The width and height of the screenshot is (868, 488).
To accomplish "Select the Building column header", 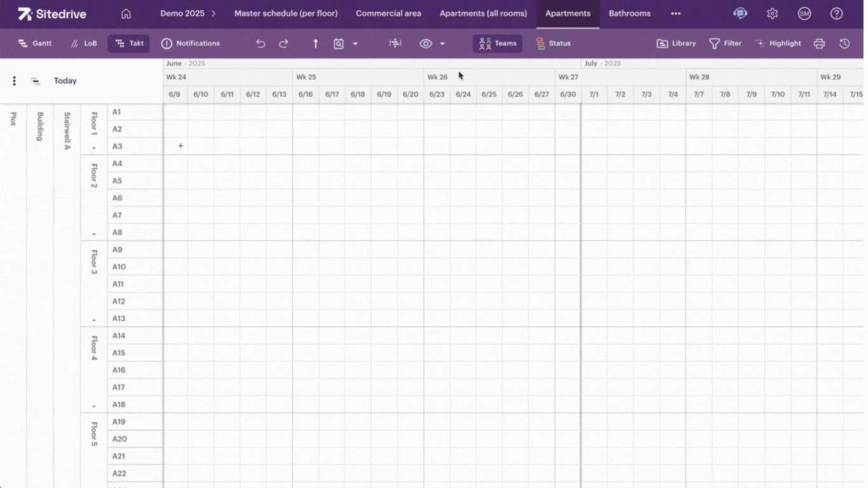I will tap(40, 126).
